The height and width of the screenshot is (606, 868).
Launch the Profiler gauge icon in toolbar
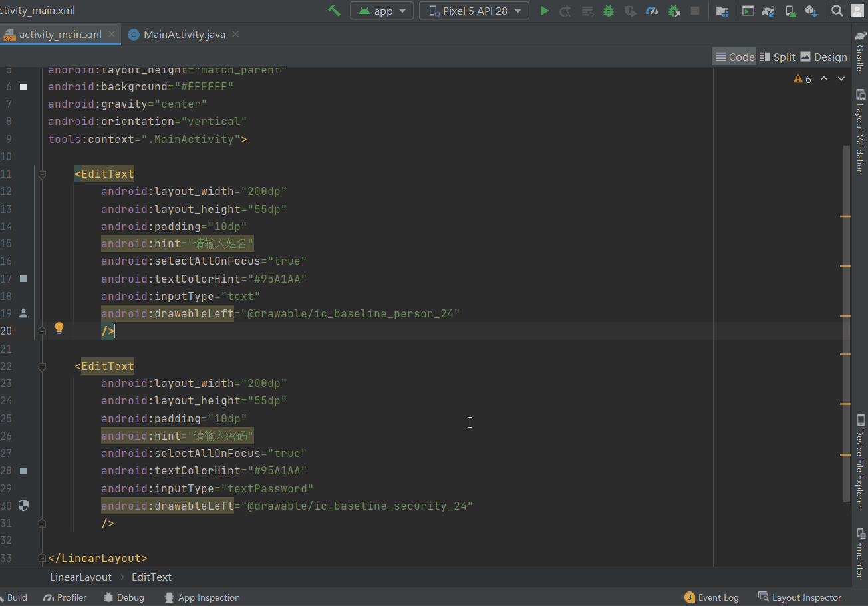coord(652,11)
